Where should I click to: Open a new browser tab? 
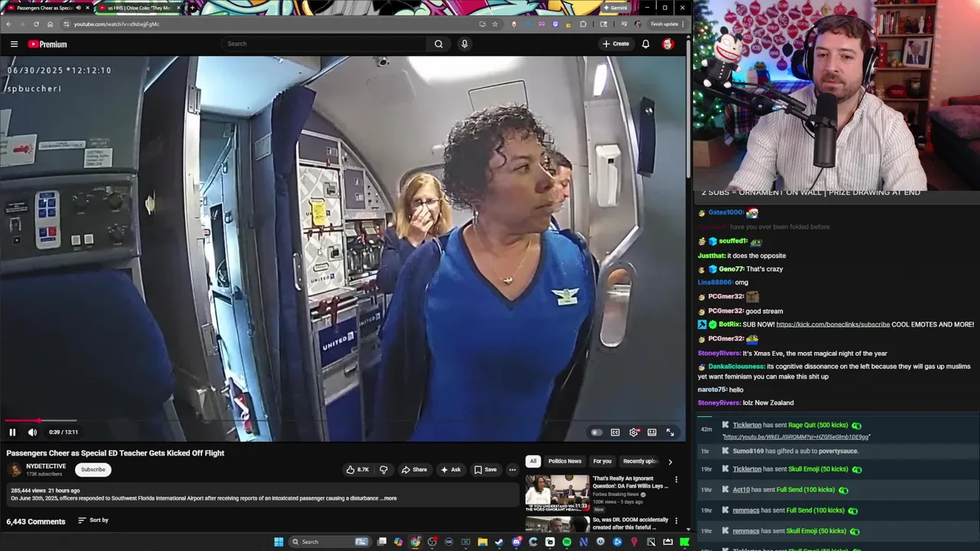192,8
